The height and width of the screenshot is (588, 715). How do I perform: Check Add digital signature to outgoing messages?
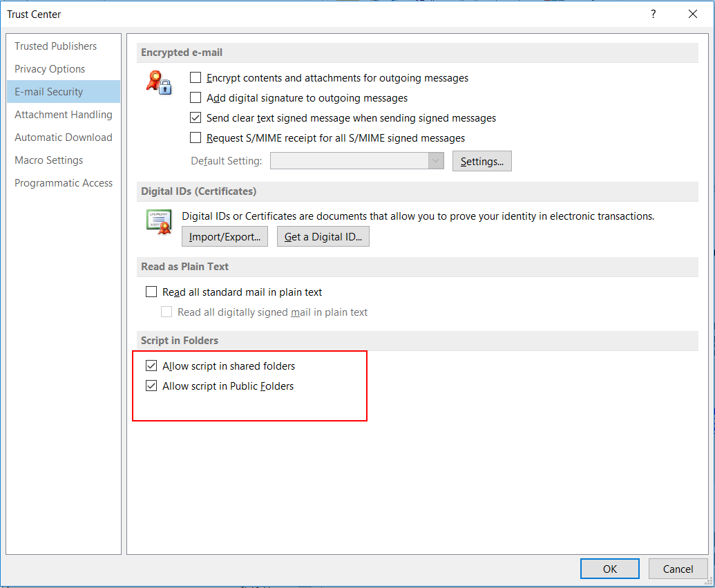tap(196, 98)
